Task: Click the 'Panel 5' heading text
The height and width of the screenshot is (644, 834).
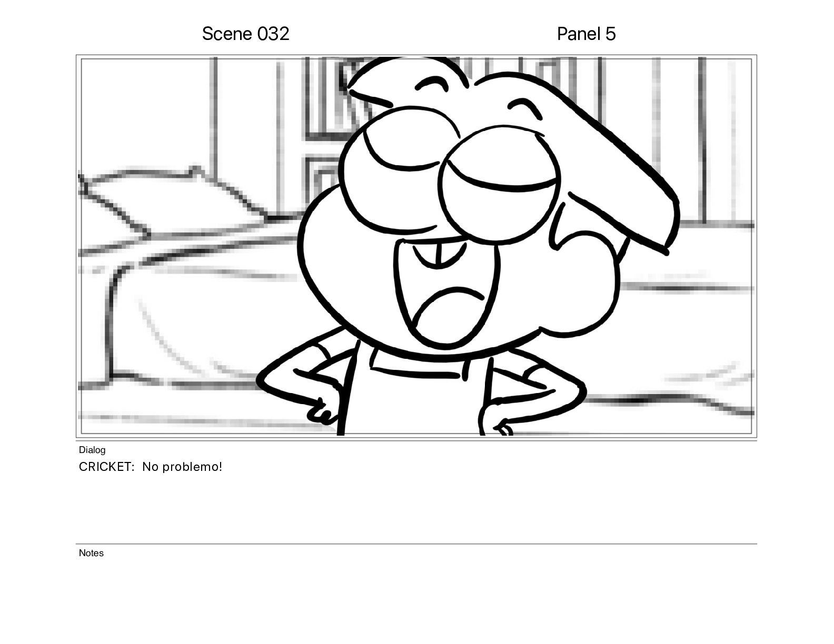Action: point(586,34)
